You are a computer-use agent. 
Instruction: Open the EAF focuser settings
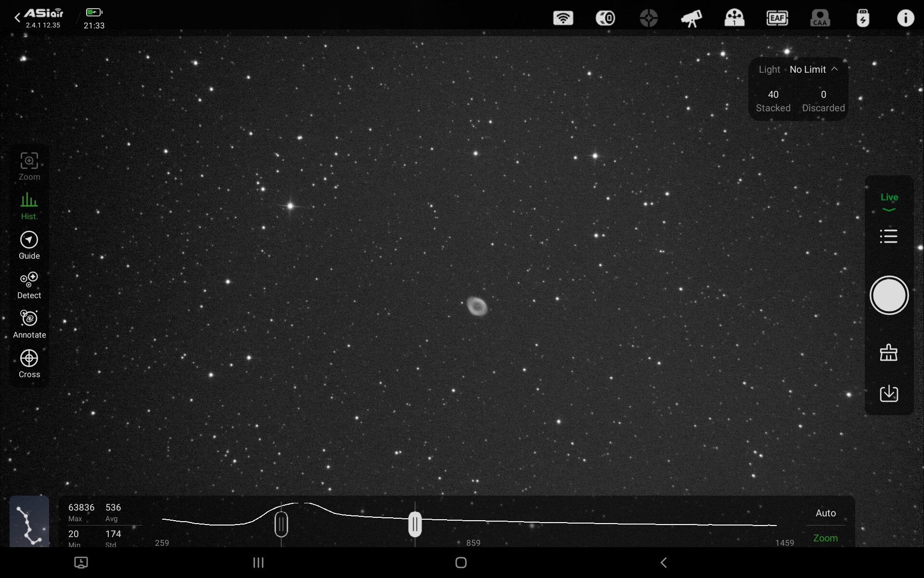pyautogui.click(x=777, y=18)
